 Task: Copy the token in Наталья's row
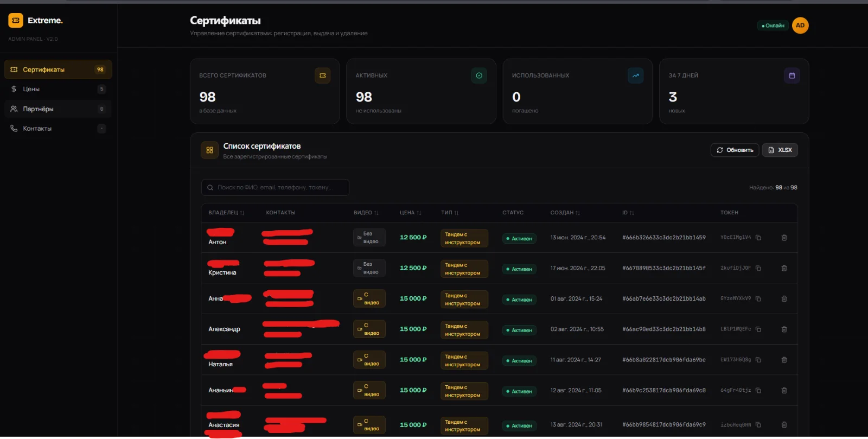(x=758, y=360)
